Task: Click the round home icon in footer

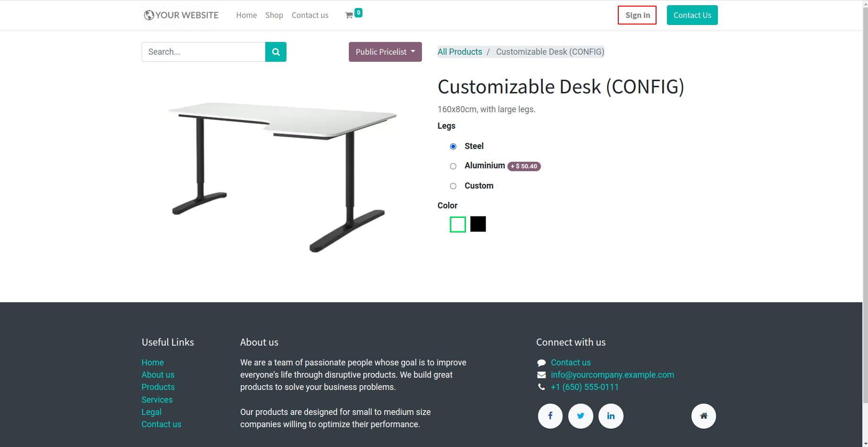Action: tap(703, 416)
